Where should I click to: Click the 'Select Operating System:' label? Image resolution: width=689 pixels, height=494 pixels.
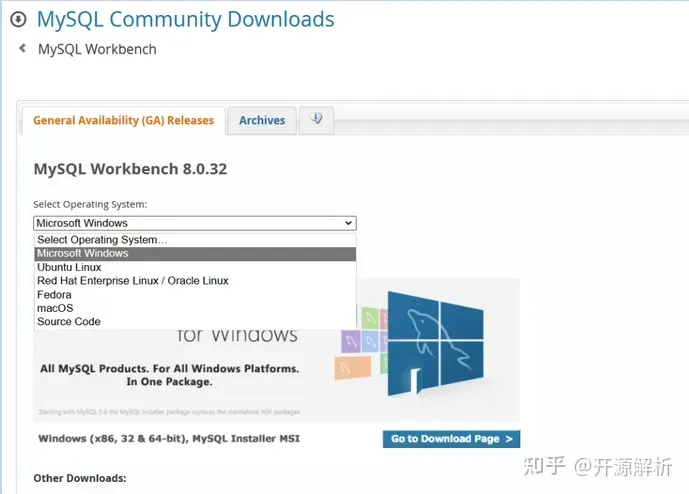pyautogui.click(x=90, y=204)
